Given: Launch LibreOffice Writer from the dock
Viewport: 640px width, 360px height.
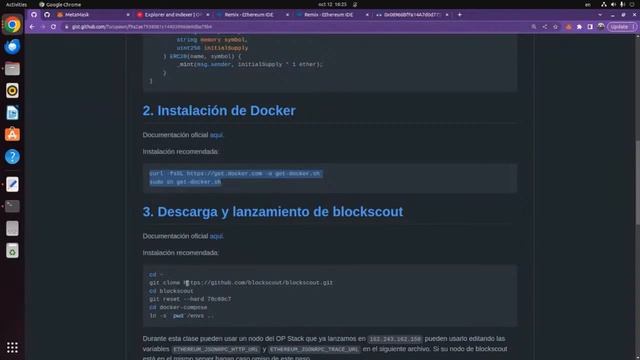Looking at the screenshot, I should pos(12,113).
